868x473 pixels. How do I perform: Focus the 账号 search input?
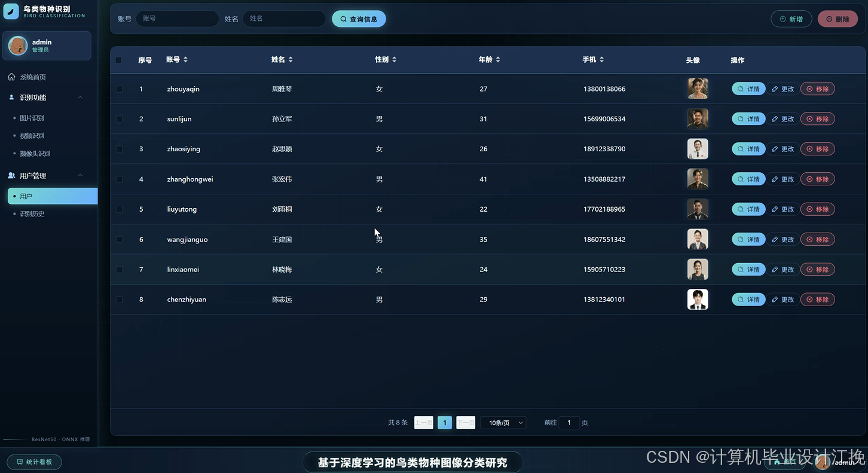click(178, 19)
